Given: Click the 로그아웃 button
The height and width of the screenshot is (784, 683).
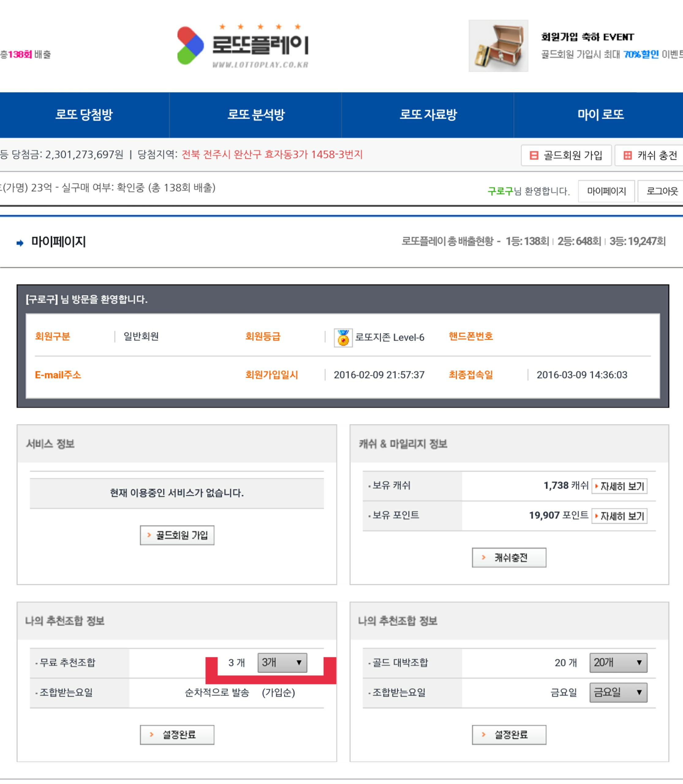Looking at the screenshot, I should pyautogui.click(x=662, y=191).
